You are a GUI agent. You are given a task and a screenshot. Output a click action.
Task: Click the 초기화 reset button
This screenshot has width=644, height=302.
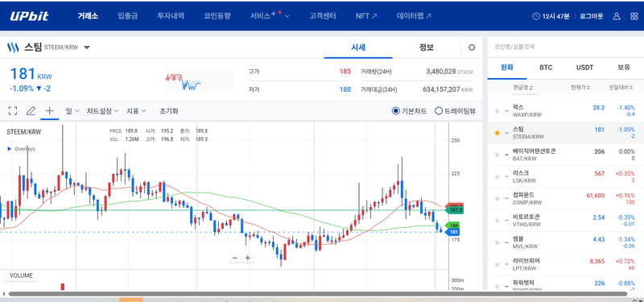[169, 111]
